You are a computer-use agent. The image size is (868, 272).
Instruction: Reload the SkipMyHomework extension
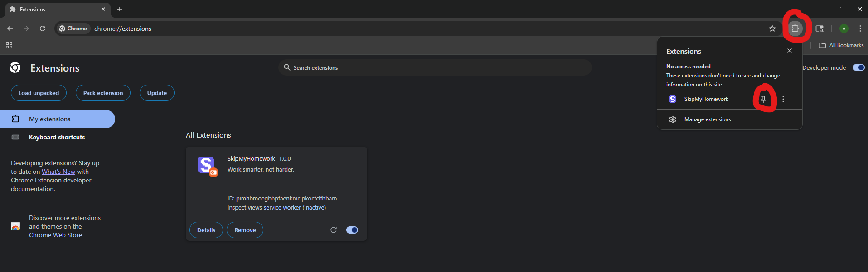(334, 230)
